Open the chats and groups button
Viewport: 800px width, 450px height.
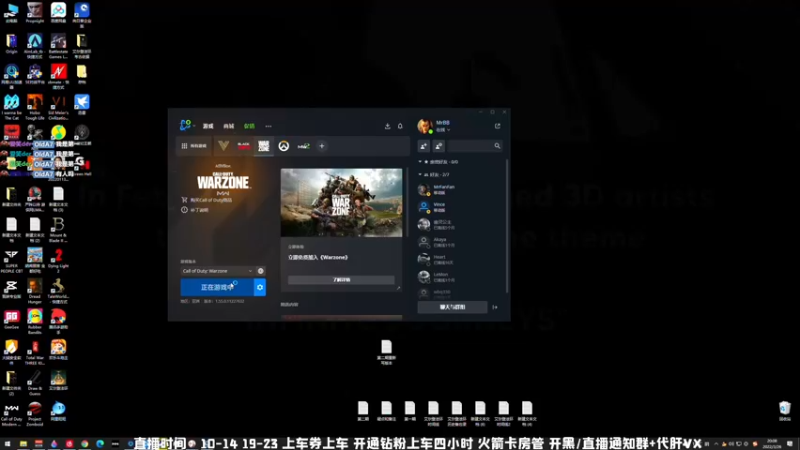pyautogui.click(x=452, y=307)
